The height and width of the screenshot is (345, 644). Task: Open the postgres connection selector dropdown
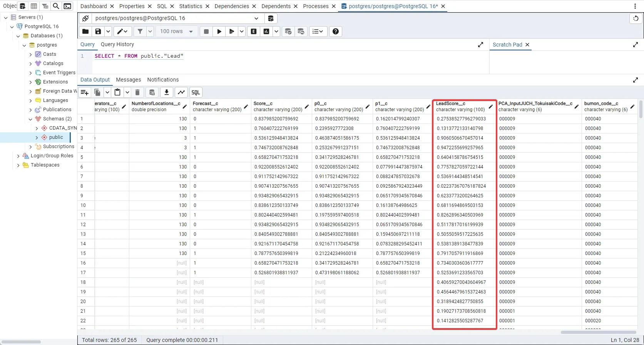256,18
